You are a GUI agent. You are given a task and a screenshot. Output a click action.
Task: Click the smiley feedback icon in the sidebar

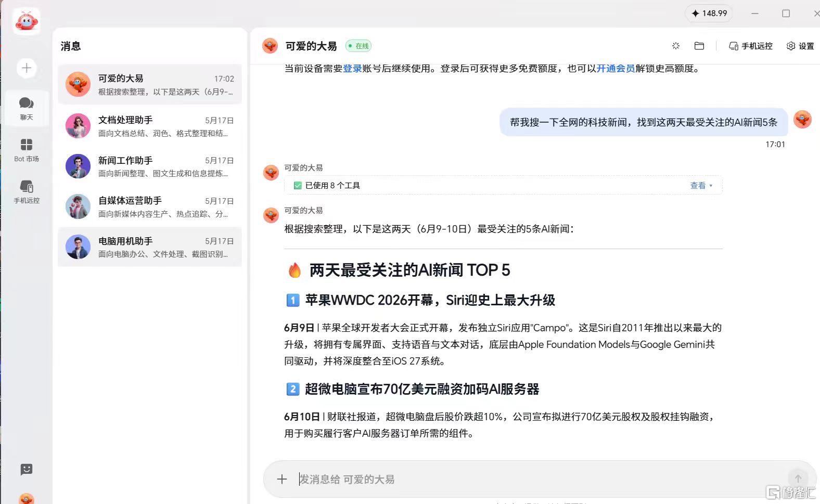tap(27, 470)
